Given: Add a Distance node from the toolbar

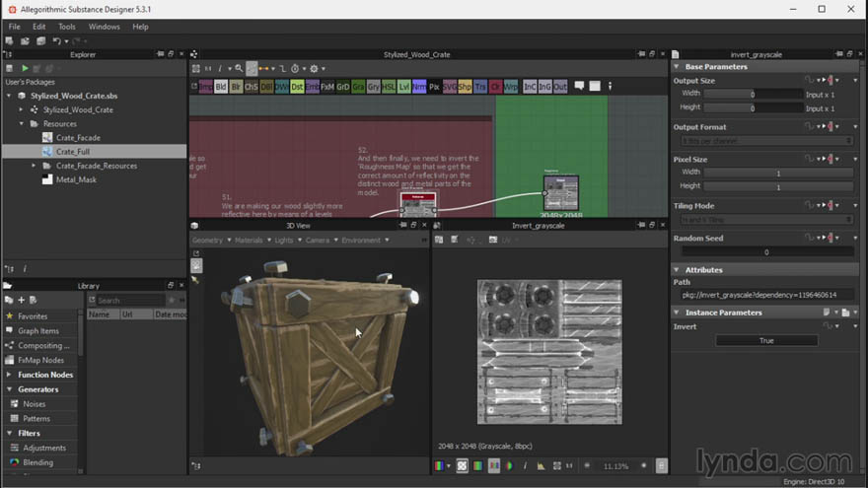Looking at the screenshot, I should [x=297, y=87].
